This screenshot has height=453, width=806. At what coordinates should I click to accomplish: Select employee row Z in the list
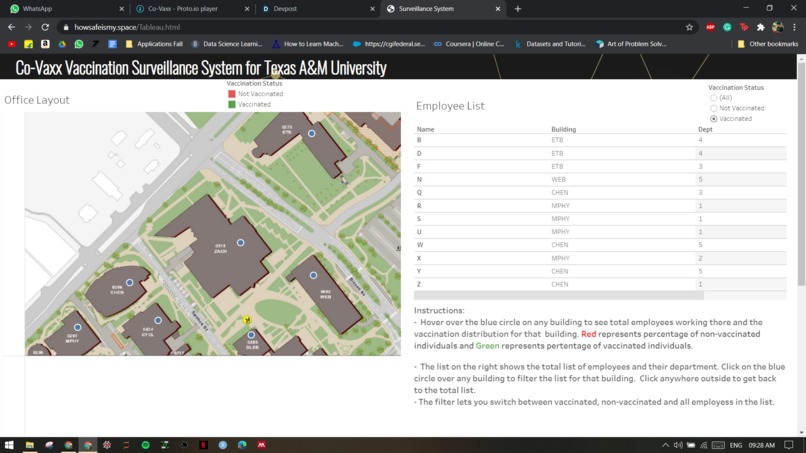click(600, 284)
